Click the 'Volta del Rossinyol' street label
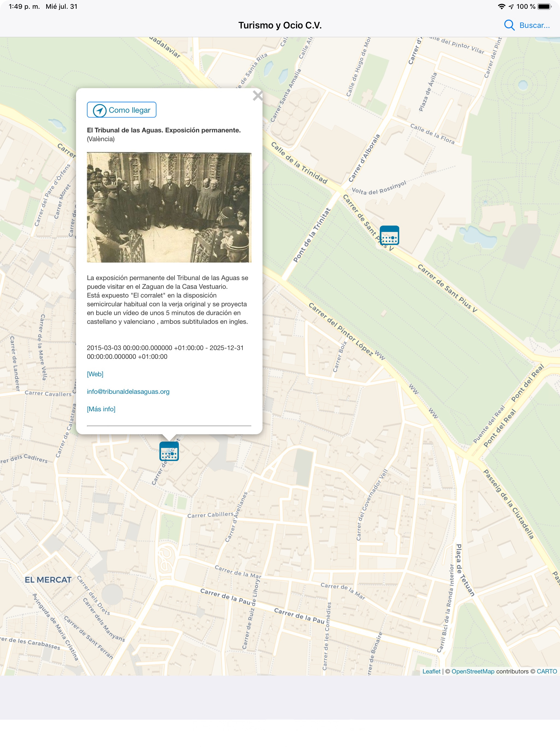The width and height of the screenshot is (560, 747). pyautogui.click(x=379, y=188)
